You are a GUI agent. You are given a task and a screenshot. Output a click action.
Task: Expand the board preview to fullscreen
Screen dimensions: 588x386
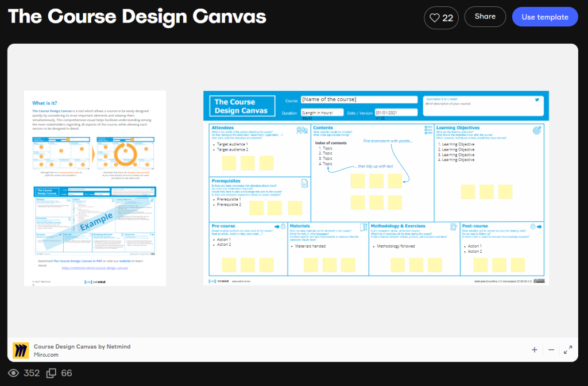pyautogui.click(x=568, y=350)
